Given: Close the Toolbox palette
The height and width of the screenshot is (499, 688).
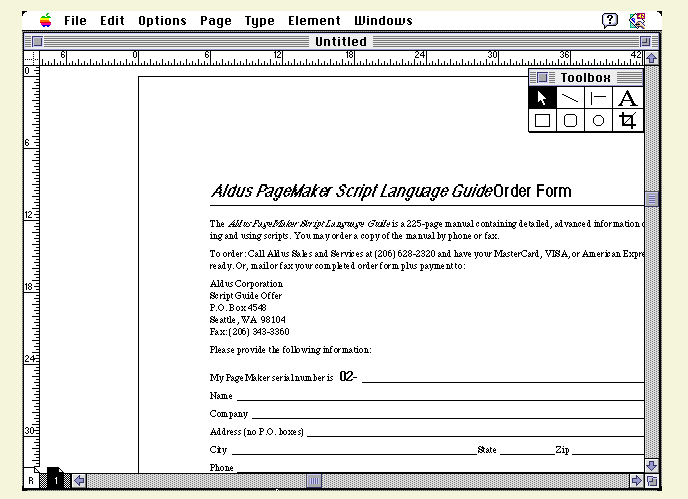Looking at the screenshot, I should pyautogui.click(x=543, y=77).
